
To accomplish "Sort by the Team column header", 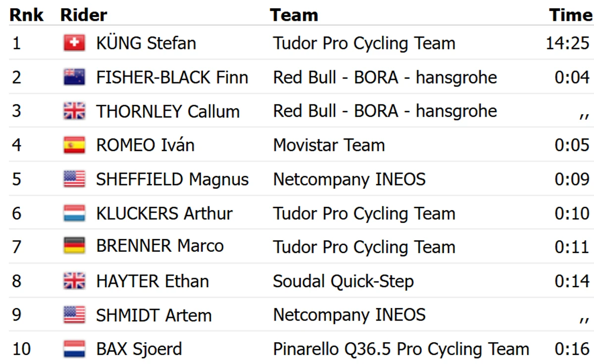I will (x=294, y=15).
